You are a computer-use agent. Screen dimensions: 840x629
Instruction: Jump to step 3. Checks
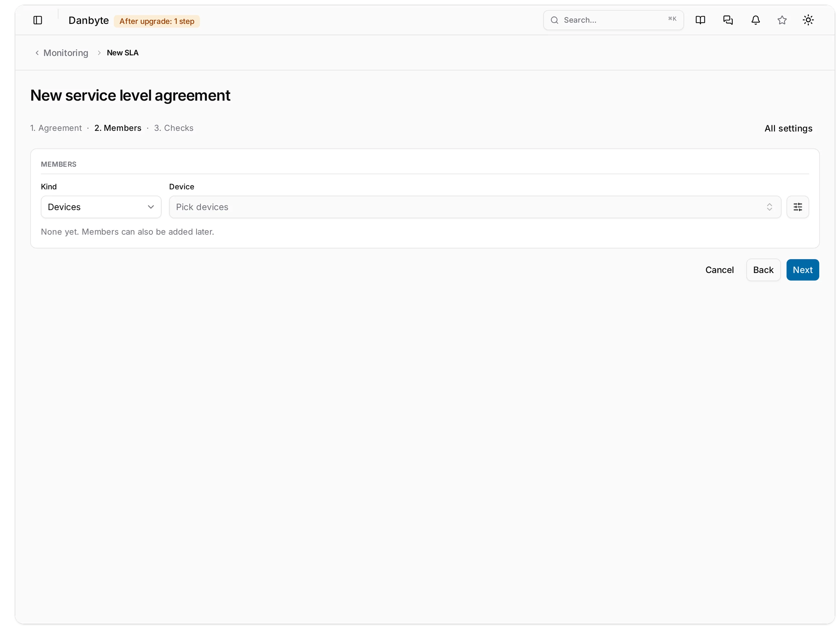click(x=173, y=128)
